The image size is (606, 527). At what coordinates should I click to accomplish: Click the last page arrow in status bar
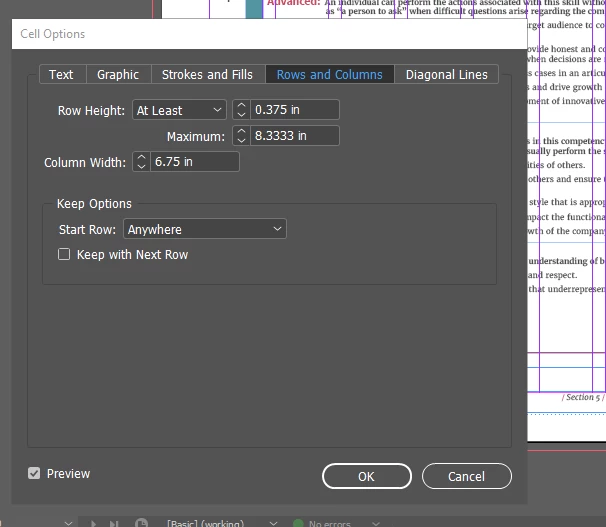click(x=114, y=523)
